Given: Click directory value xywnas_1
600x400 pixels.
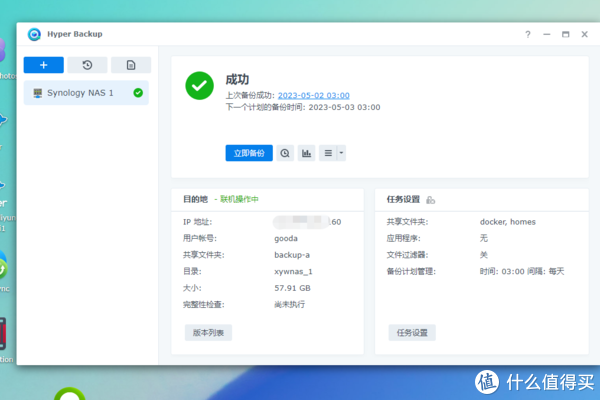Looking at the screenshot, I should pyautogui.click(x=293, y=271).
